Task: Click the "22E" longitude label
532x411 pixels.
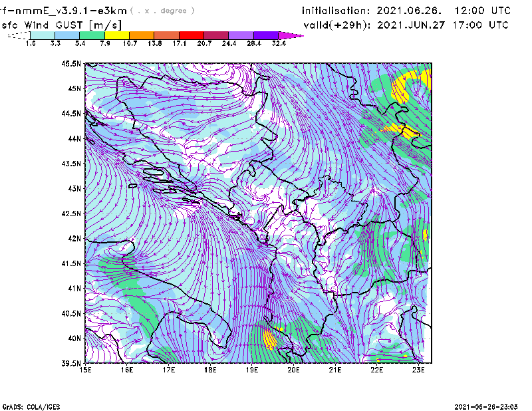Action: [x=376, y=370]
